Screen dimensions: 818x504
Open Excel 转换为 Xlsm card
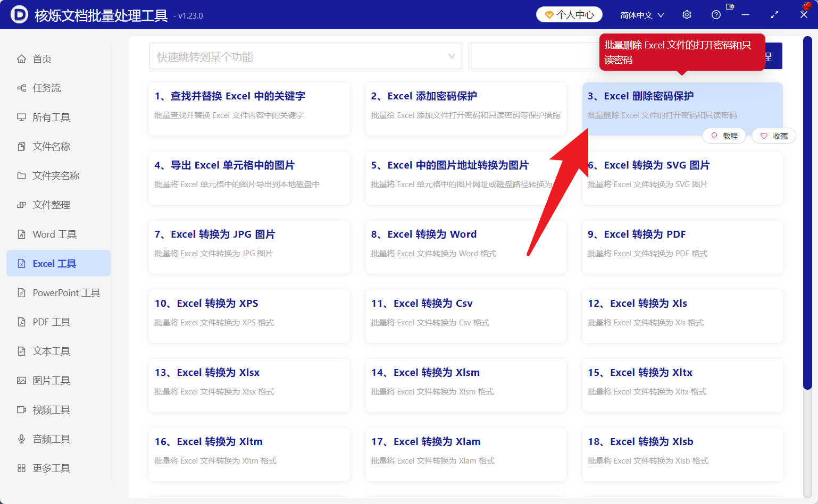click(466, 385)
